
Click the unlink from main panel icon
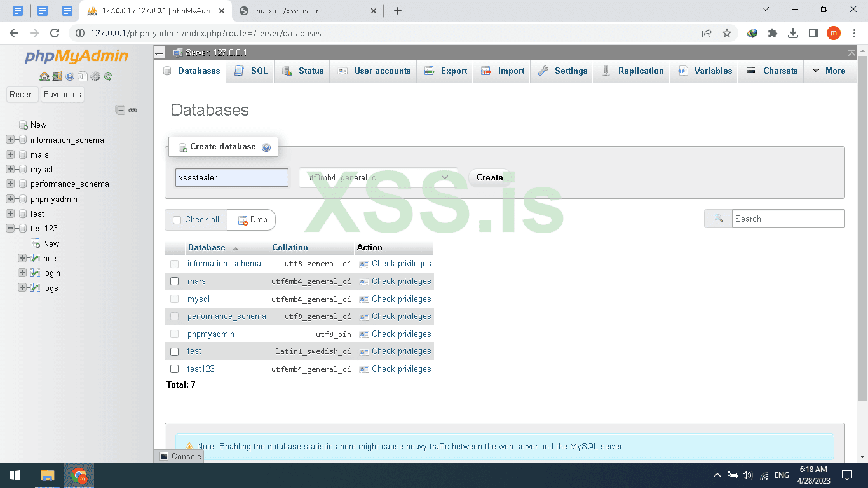(133, 110)
